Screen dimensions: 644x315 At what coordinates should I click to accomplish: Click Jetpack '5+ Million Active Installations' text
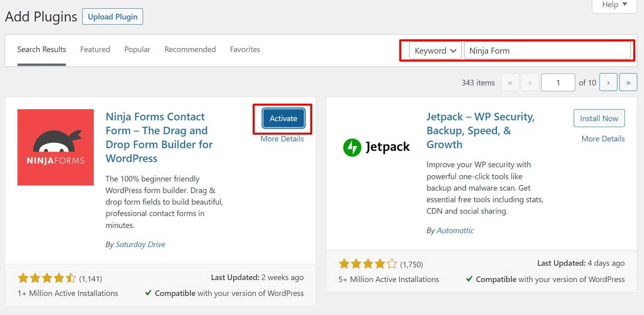(x=389, y=279)
